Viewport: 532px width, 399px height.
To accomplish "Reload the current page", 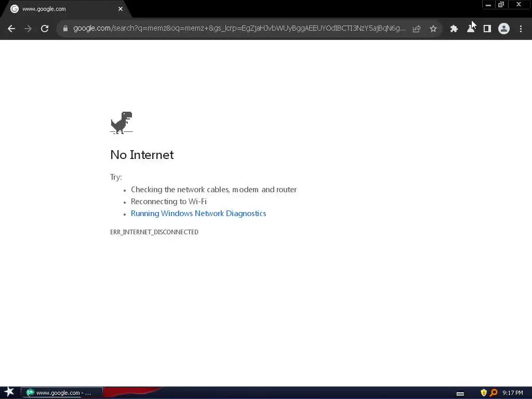I will pyautogui.click(x=45, y=29).
